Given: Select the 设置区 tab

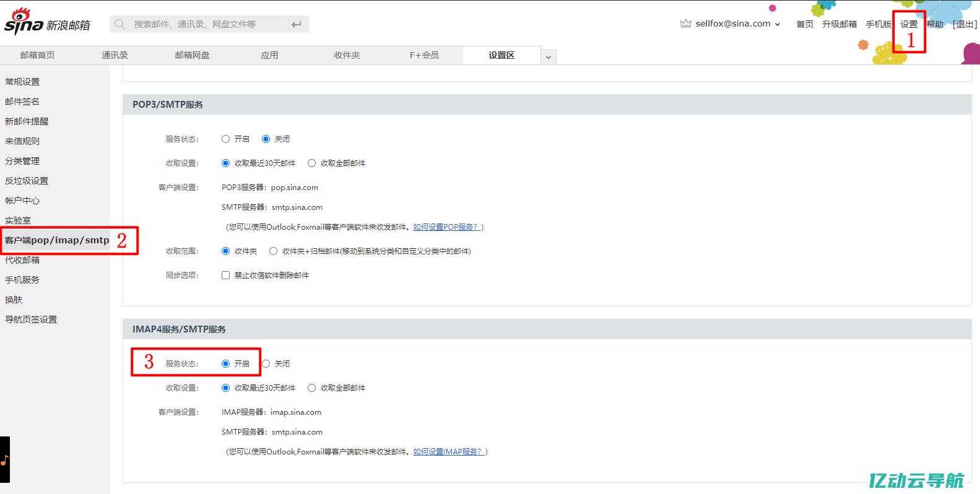Looking at the screenshot, I should 501,55.
